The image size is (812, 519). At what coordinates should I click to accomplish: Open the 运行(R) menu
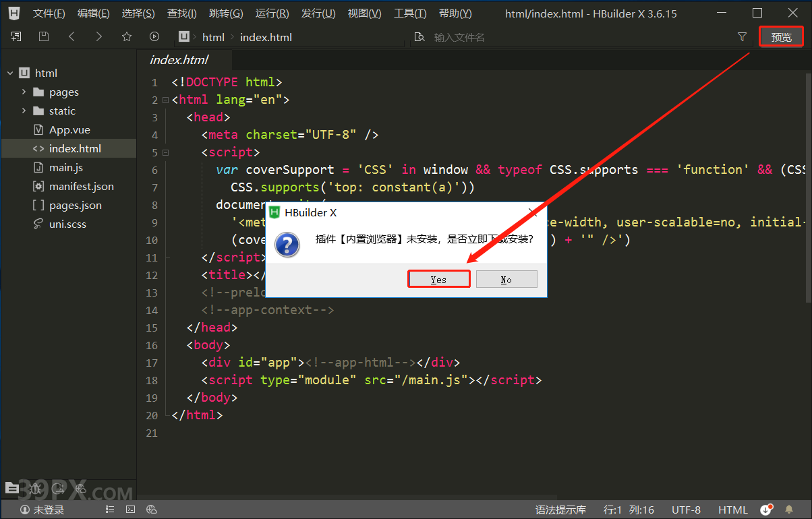tap(272, 13)
